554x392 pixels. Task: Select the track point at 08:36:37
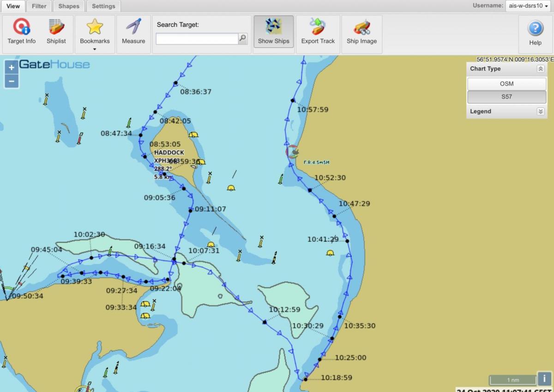[x=175, y=83]
